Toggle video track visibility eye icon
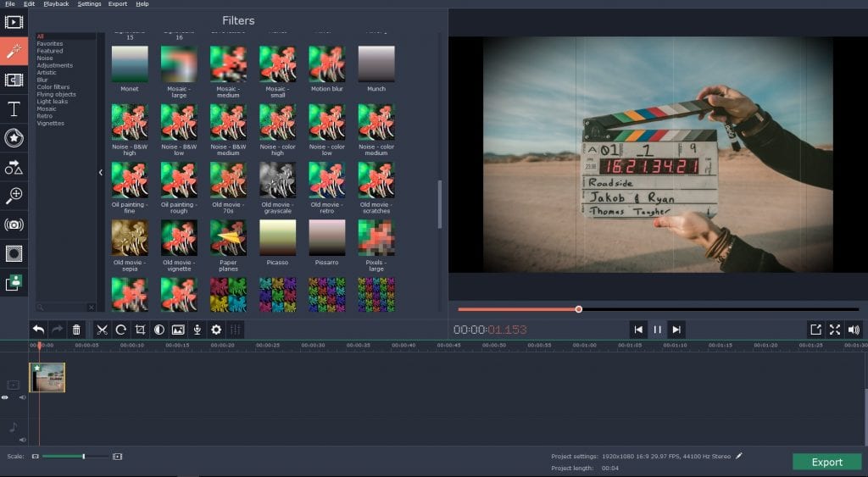Screen dimensions: 868x477 [5, 397]
